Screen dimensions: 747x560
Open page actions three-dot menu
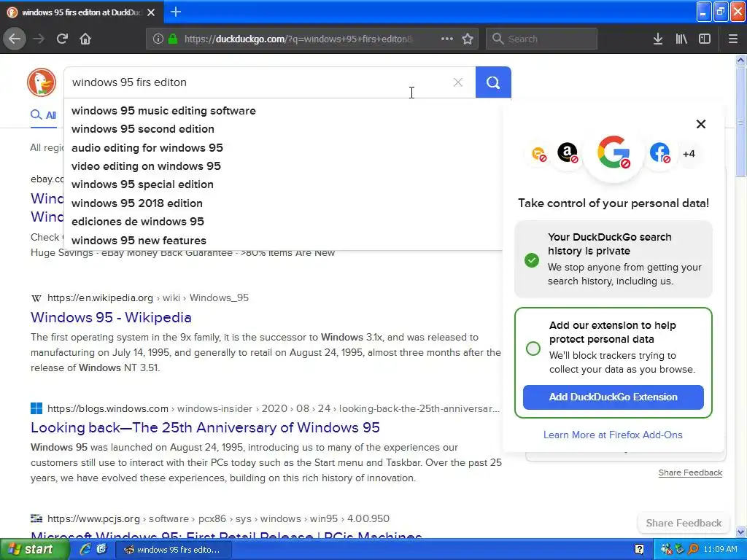click(x=447, y=39)
